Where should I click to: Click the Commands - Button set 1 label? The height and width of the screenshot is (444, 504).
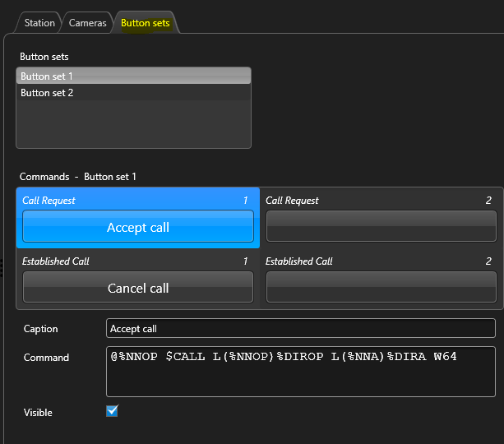(x=78, y=177)
